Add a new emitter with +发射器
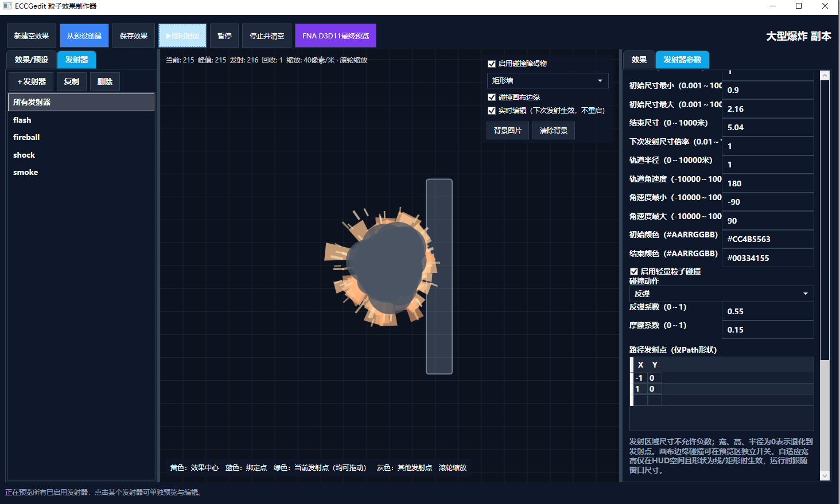 32,81
